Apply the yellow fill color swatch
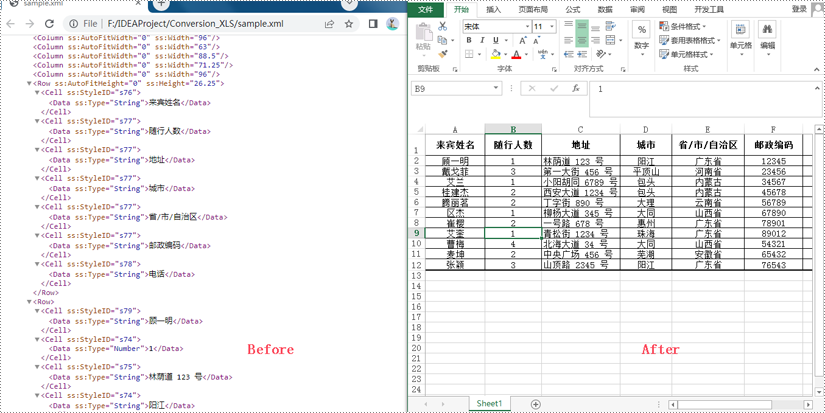 (496, 54)
